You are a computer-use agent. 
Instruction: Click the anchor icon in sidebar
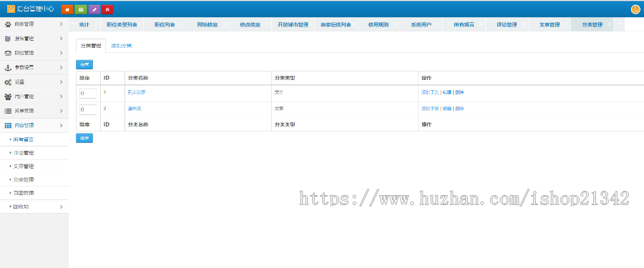pos(8,67)
